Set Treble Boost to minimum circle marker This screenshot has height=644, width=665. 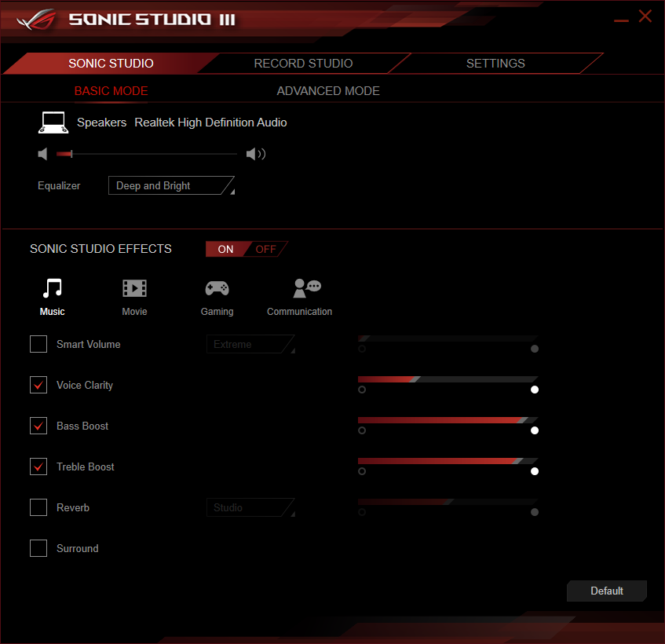coord(362,471)
